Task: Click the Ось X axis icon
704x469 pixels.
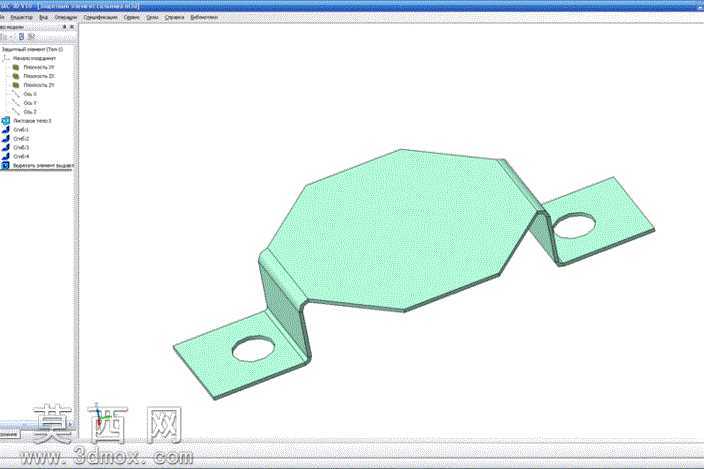Action: [x=16, y=94]
